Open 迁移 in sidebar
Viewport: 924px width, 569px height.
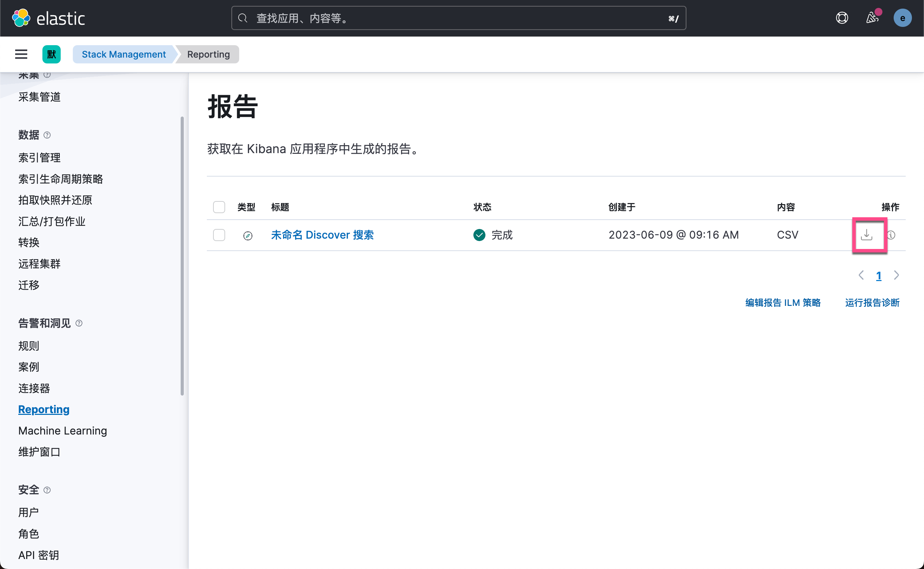tap(29, 285)
